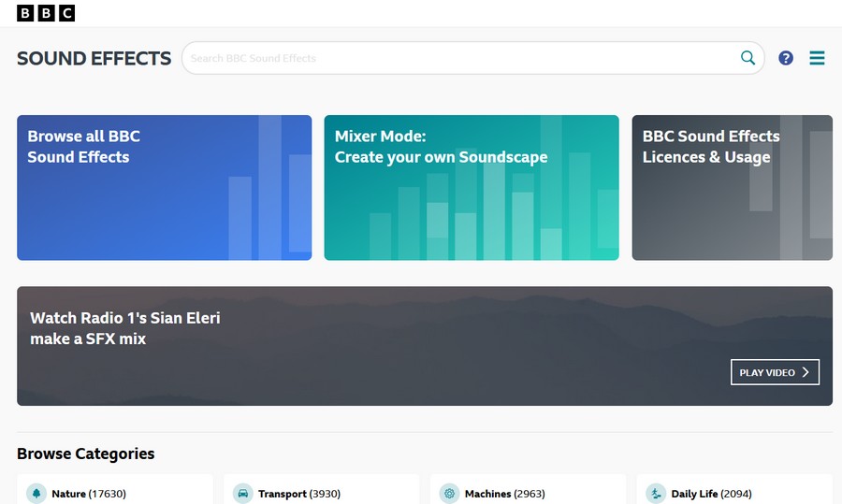Go to the SOUND EFFECTS home title
The width and height of the screenshot is (842, 504).
(x=94, y=58)
